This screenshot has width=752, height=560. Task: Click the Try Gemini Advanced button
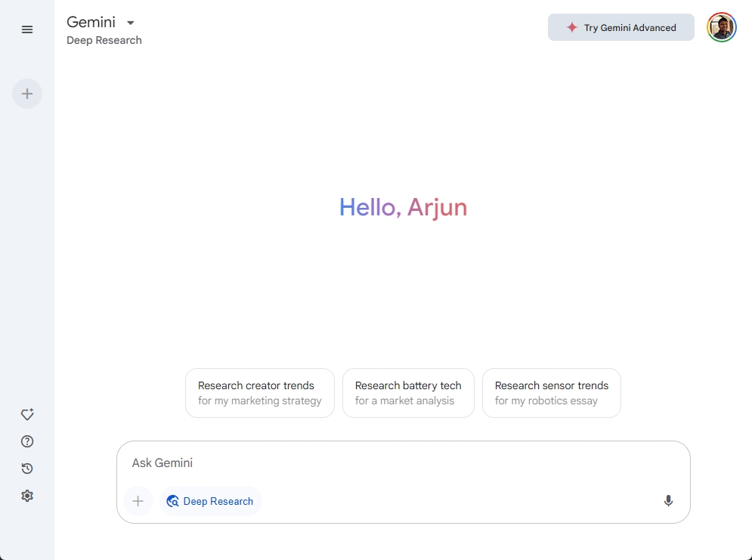[621, 27]
